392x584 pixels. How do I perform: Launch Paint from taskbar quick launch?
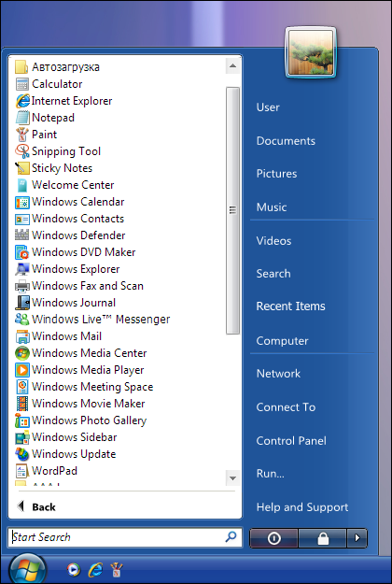click(x=117, y=569)
